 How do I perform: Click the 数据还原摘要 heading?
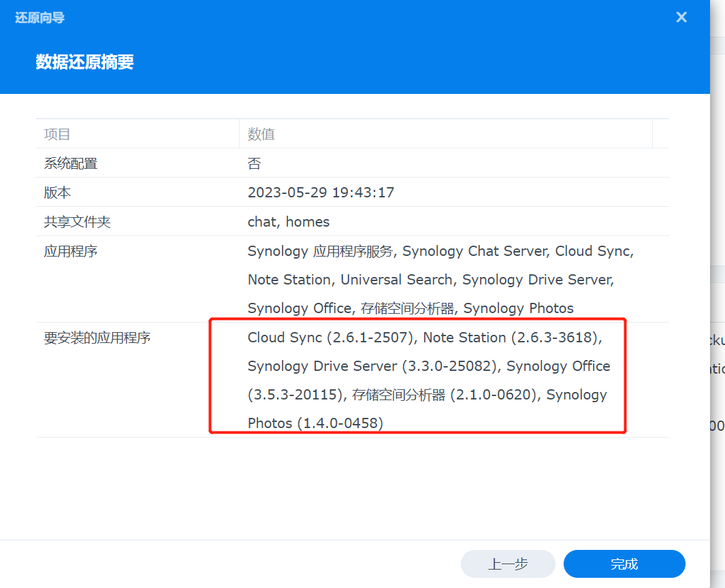coord(84,62)
